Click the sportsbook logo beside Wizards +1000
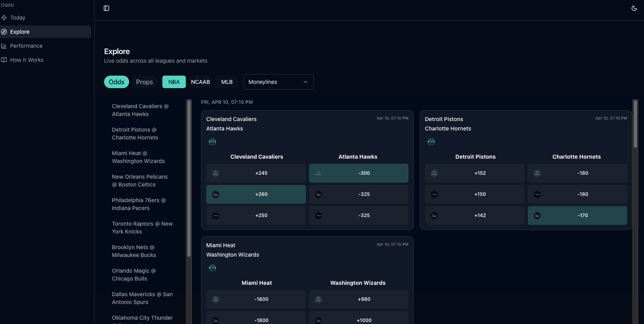This screenshot has height=324, width=644. pyautogui.click(x=318, y=320)
